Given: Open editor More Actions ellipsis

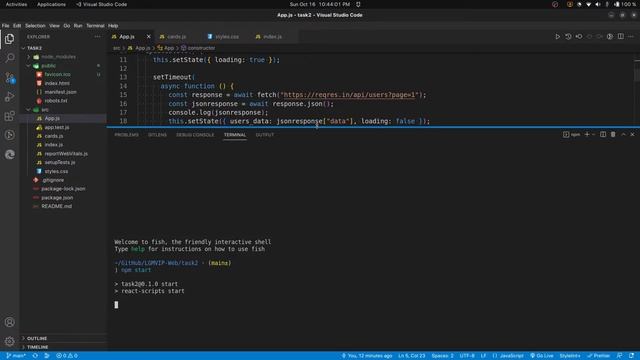Looking at the screenshot, I should click(631, 37).
